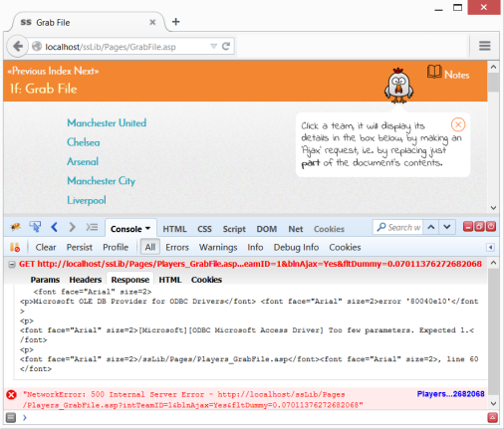Image resolution: width=504 pixels, height=429 pixels.
Task: Open the Notes book icon
Action: coord(434,72)
